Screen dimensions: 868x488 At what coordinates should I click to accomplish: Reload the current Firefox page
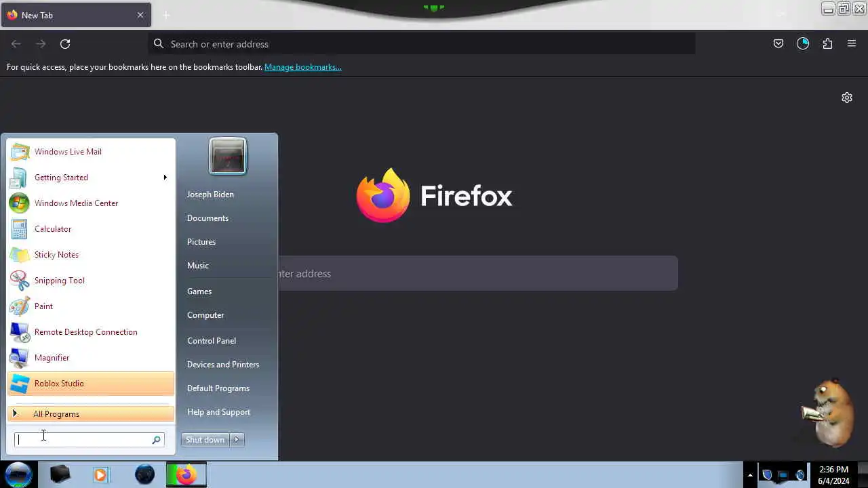coord(65,44)
